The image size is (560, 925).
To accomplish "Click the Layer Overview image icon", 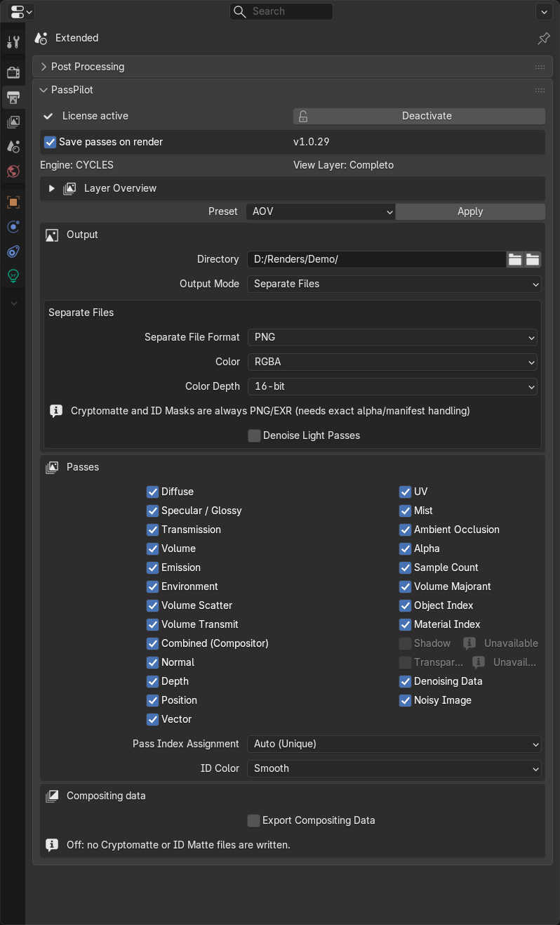I will 69,188.
